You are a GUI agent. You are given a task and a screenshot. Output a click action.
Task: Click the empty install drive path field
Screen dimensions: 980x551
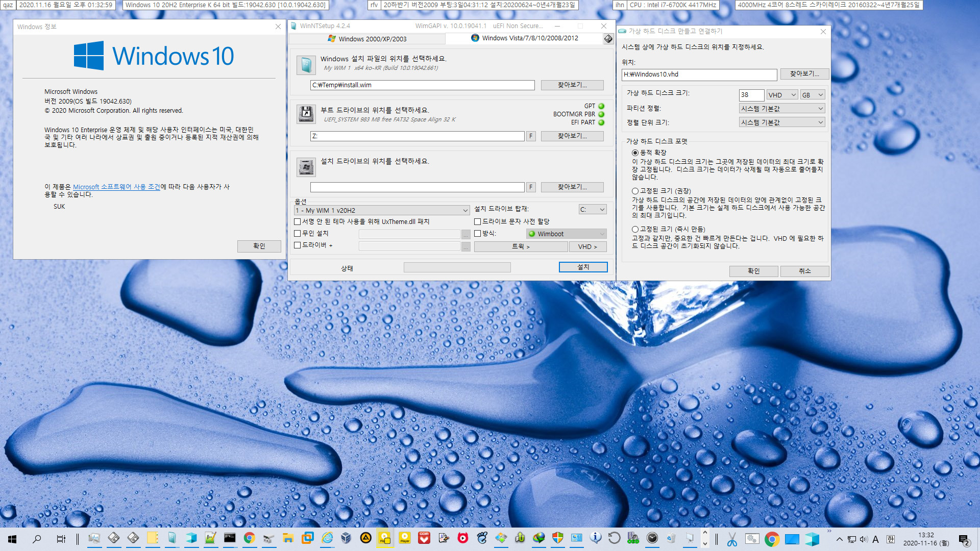pos(417,187)
